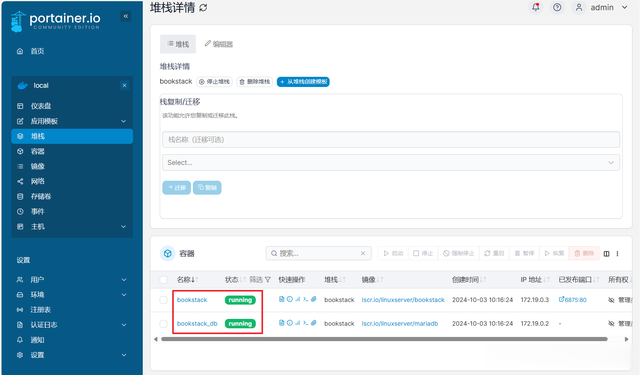Click the ownership eye icon in the bookstack row
This screenshot has width=640, height=375.
611,300
